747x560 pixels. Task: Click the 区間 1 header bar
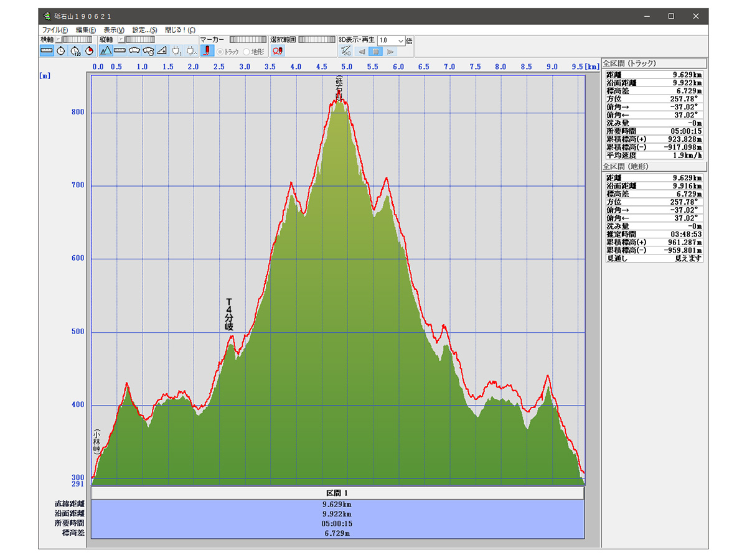click(337, 493)
